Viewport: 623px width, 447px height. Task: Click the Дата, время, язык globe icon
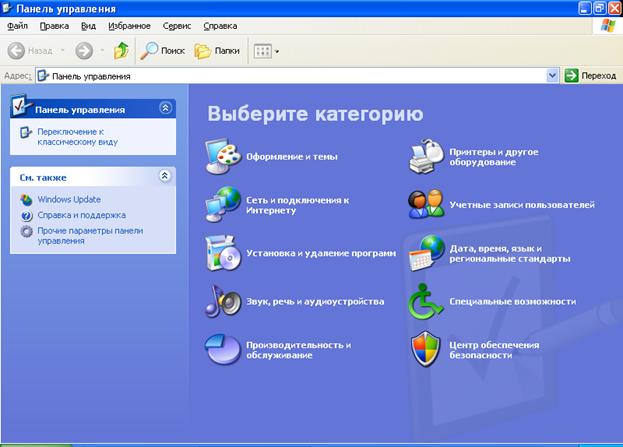click(427, 253)
